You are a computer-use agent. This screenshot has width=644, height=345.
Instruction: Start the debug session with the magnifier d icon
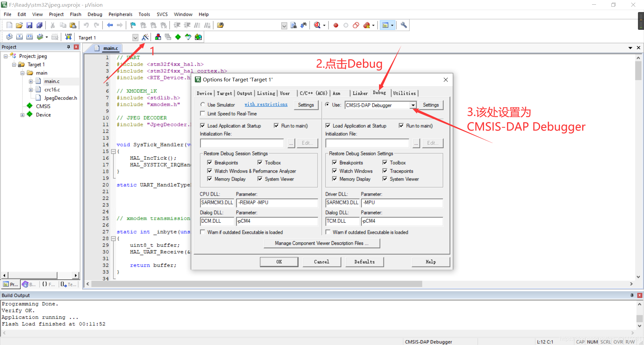point(317,25)
